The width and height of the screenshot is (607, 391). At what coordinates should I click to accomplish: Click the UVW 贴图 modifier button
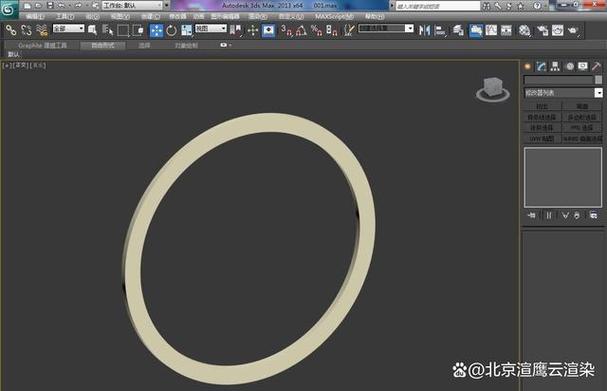(x=542, y=138)
